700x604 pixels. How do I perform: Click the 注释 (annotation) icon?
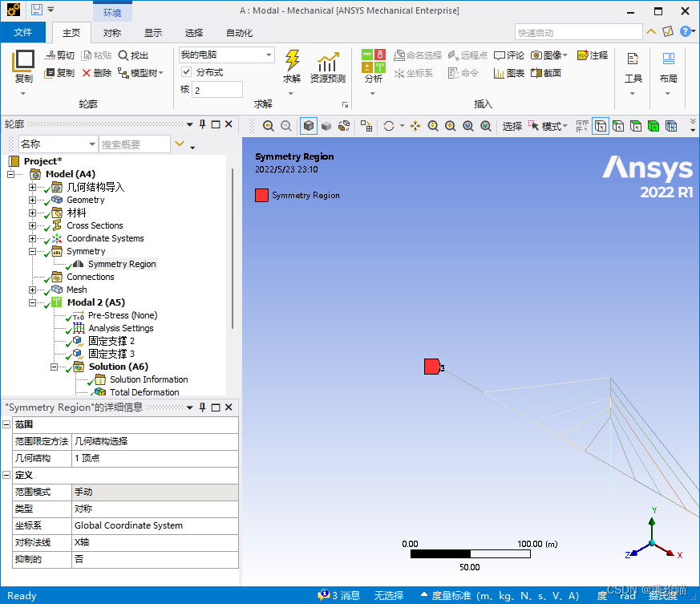pos(593,55)
